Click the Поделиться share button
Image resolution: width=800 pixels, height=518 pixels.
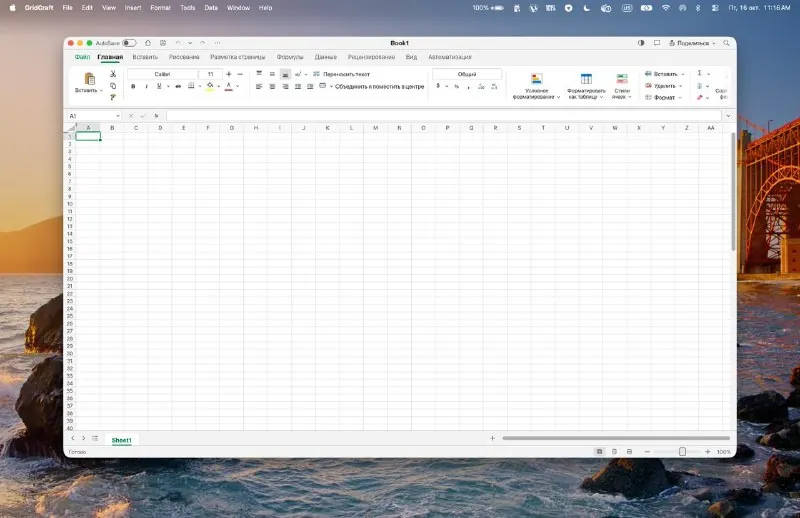coord(692,43)
